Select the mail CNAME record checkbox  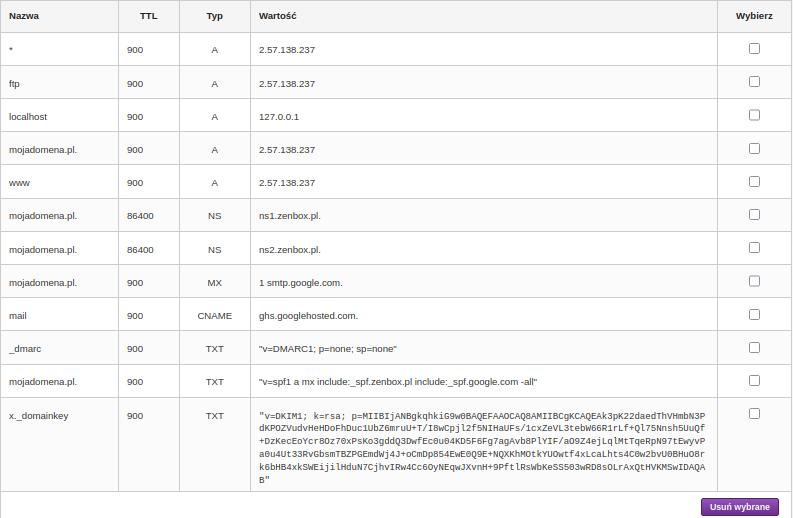tap(754, 314)
